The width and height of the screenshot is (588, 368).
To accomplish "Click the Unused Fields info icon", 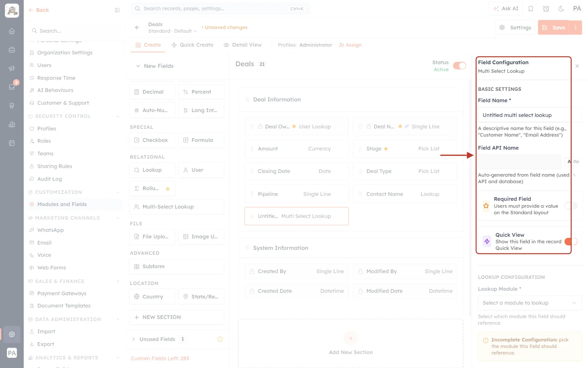I will [220, 339].
